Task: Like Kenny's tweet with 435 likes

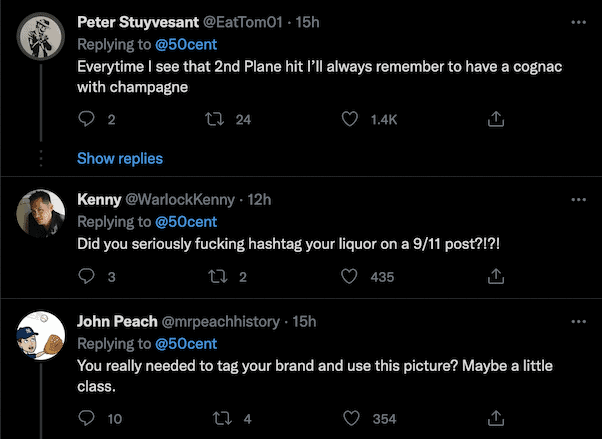Action: click(x=350, y=277)
